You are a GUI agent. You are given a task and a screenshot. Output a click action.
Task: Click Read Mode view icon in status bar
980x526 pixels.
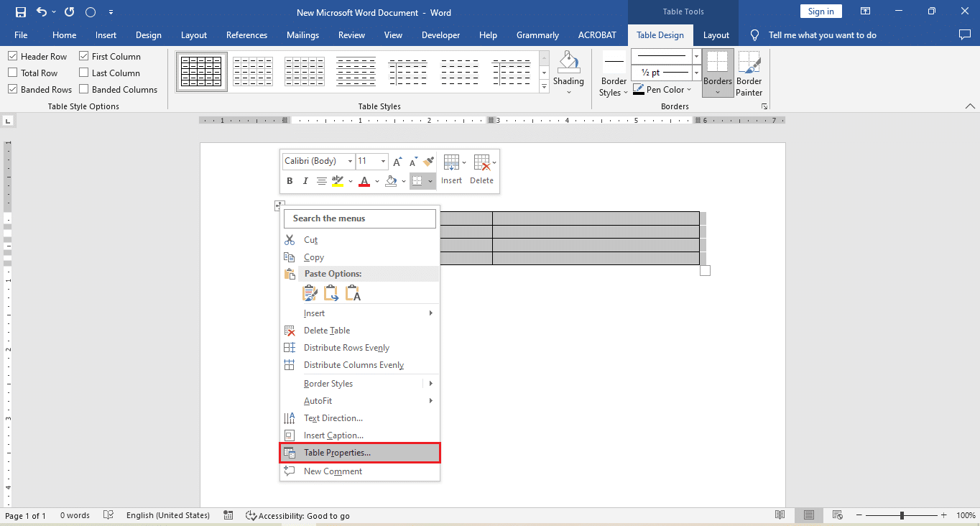(780, 515)
